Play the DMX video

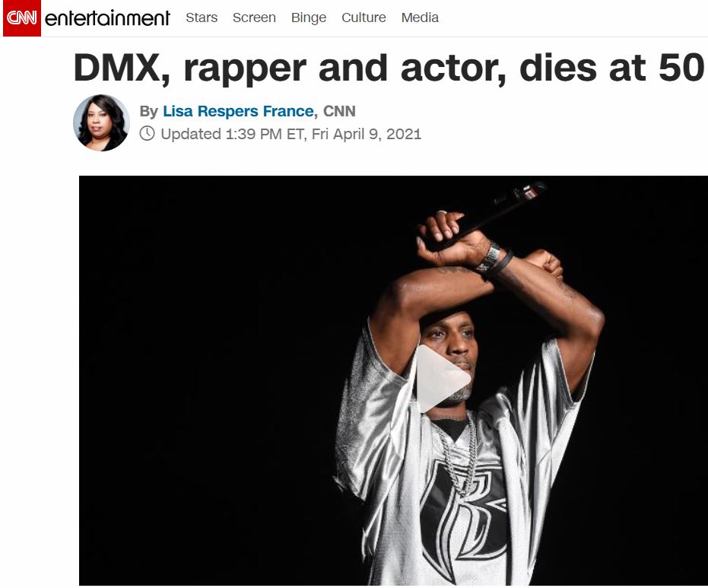point(442,379)
